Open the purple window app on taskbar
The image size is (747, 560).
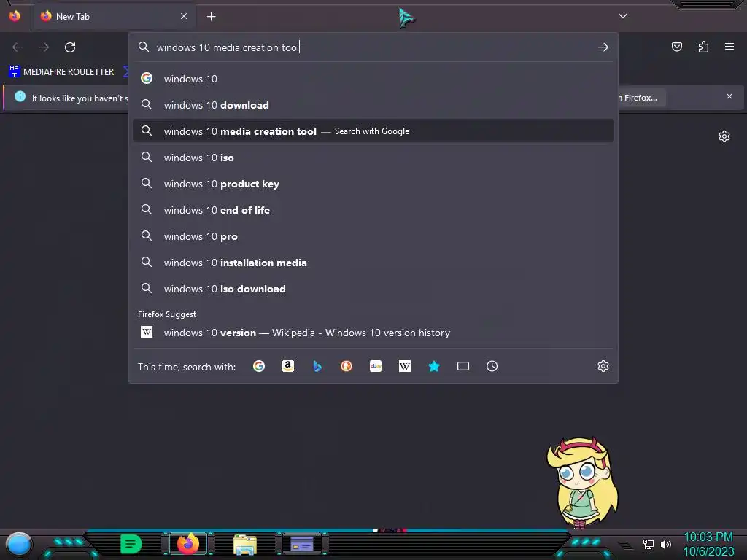coord(301,544)
